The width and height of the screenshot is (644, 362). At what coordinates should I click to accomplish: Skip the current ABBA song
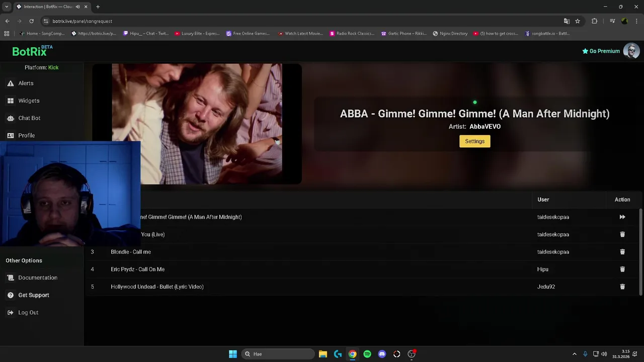pos(622,217)
